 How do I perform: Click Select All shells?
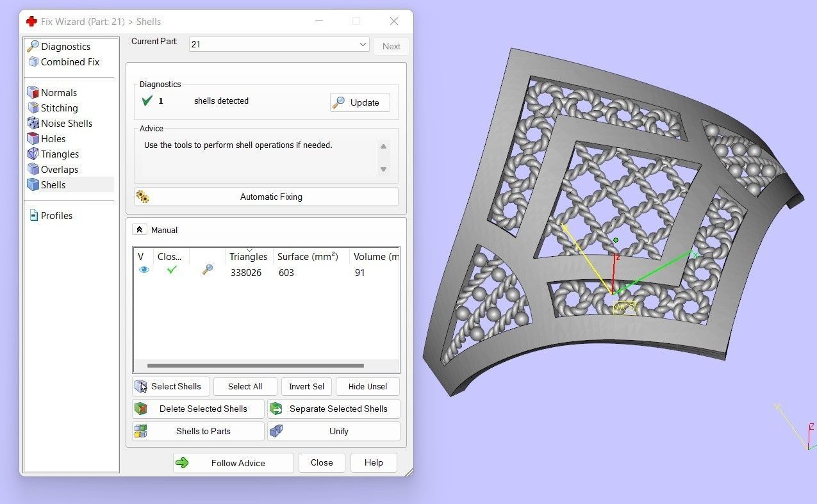tap(245, 386)
